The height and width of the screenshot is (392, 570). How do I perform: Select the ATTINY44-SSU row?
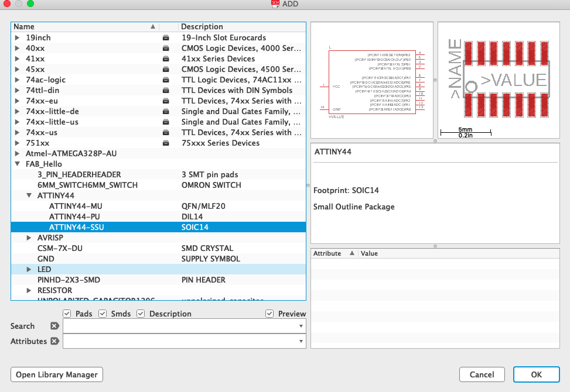pyautogui.click(x=159, y=227)
